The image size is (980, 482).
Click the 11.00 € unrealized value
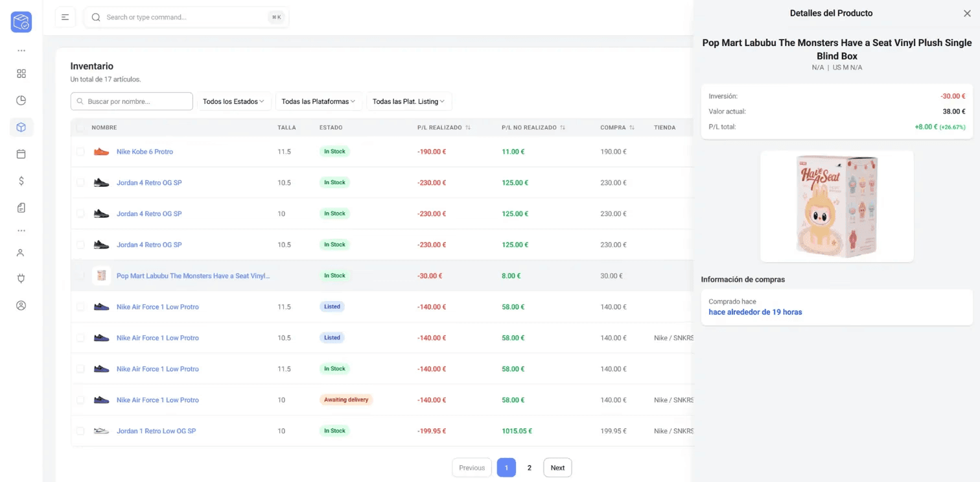click(513, 152)
